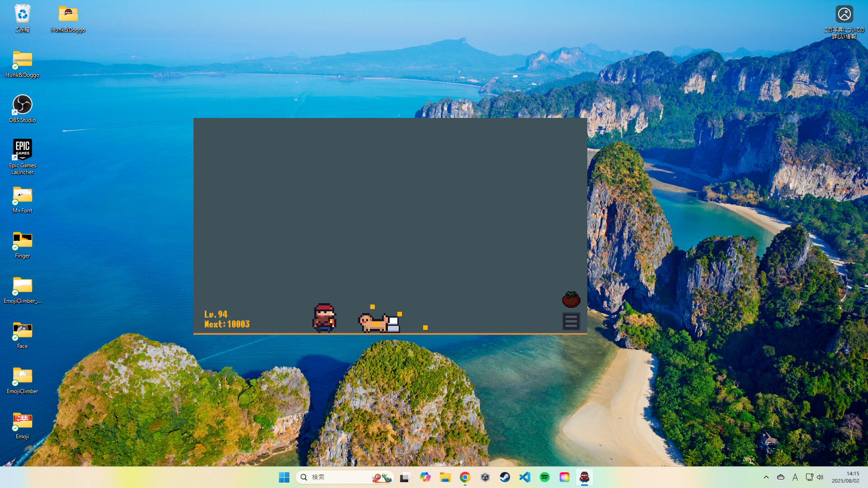This screenshot has height=488, width=868.
Task: Open Spotify from the taskbar
Action: (544, 477)
